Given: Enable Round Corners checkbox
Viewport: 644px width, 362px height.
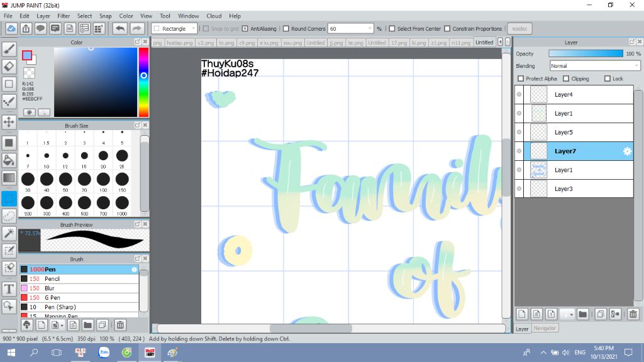Looking at the screenshot, I should (x=286, y=29).
